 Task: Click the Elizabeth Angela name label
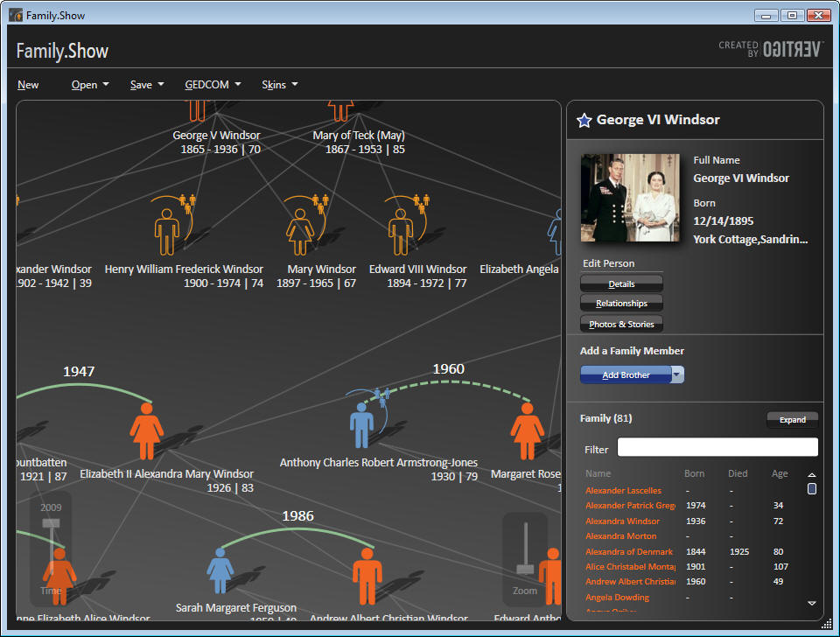click(519, 269)
